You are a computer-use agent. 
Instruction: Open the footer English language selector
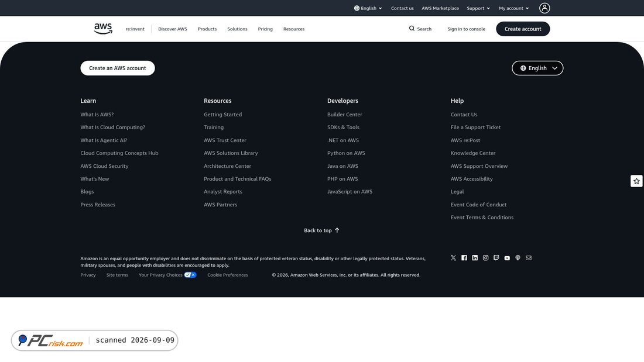coord(537,68)
